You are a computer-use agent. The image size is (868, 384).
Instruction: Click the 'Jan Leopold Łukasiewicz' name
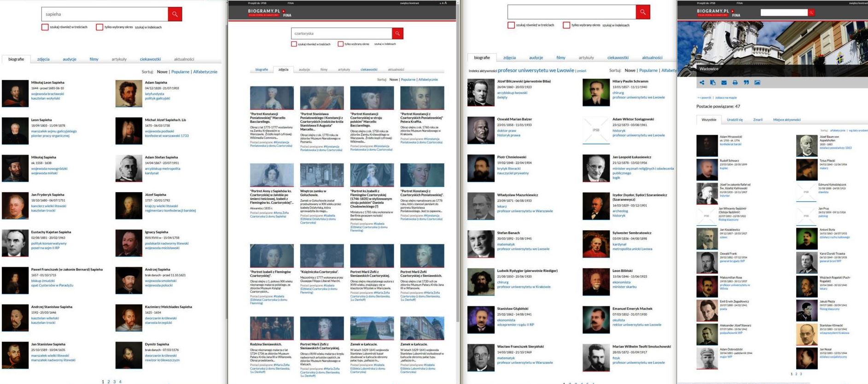click(632, 157)
